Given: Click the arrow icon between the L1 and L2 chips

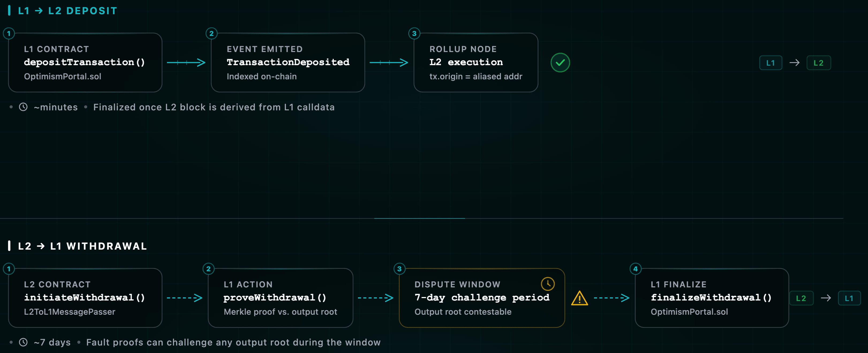Looking at the screenshot, I should 795,62.
